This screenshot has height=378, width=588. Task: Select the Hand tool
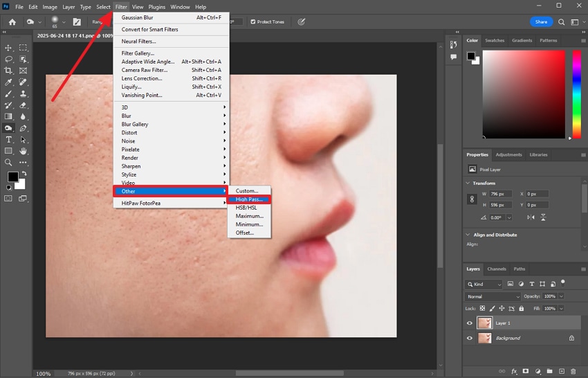click(x=24, y=151)
